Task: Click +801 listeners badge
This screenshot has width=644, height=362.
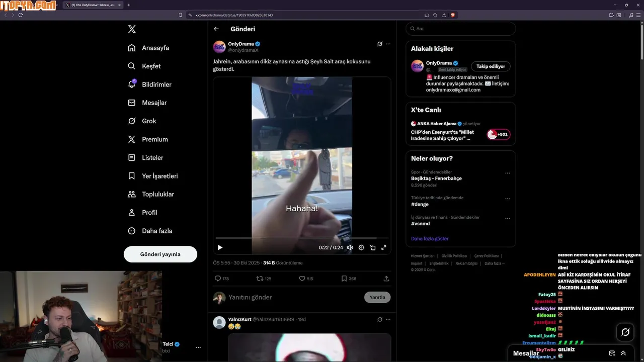Action: [x=498, y=135]
